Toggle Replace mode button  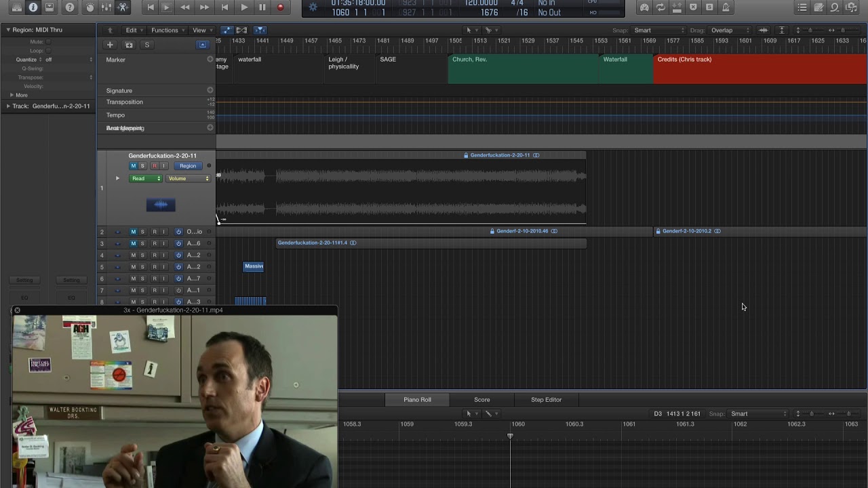pyautogui.click(x=693, y=7)
